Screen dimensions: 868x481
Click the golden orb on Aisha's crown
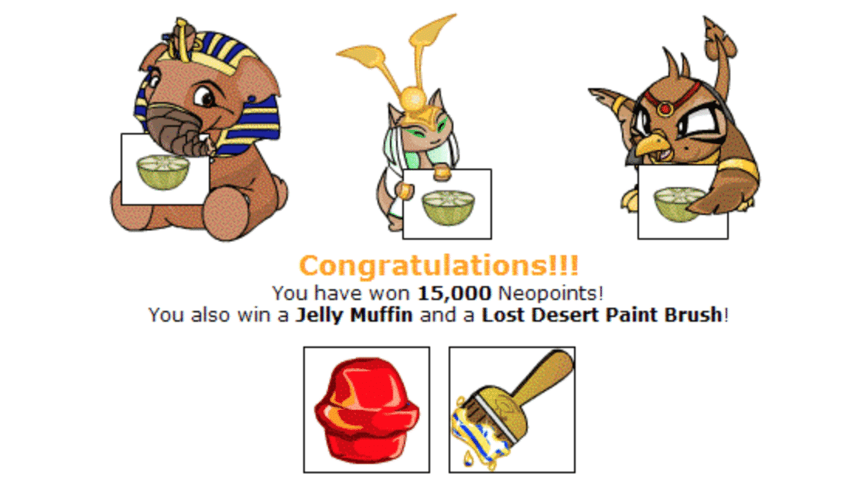(x=413, y=99)
